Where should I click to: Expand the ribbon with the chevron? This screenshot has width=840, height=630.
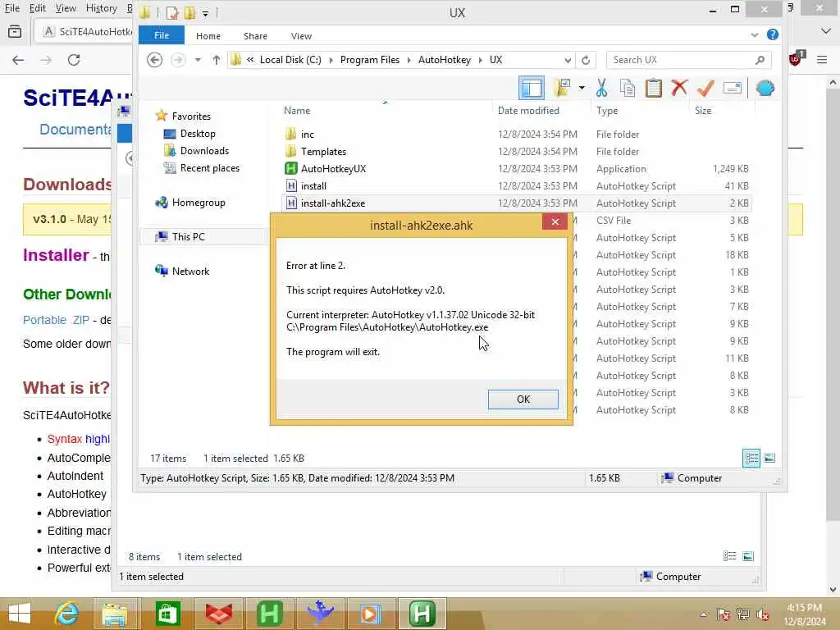(755, 35)
